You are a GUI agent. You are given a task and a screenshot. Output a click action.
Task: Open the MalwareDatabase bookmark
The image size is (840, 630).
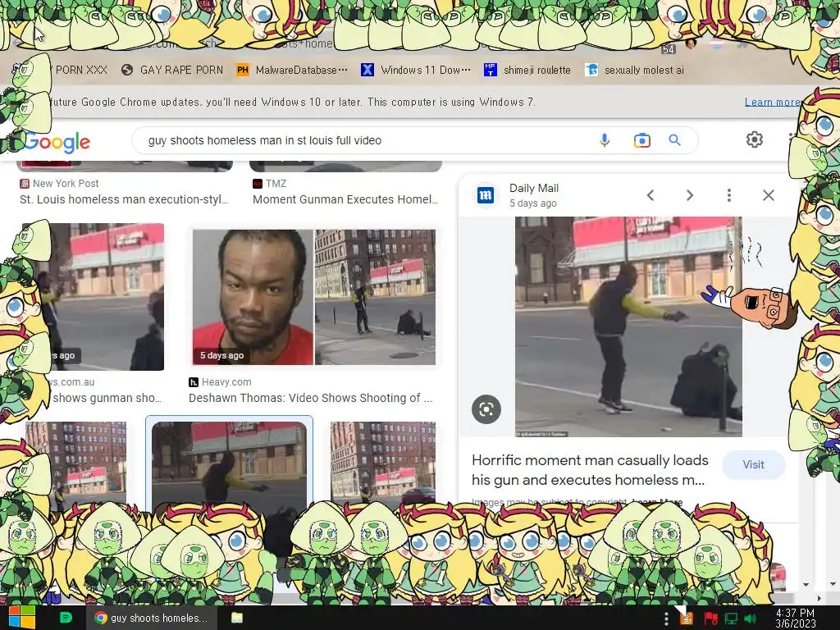(292, 71)
